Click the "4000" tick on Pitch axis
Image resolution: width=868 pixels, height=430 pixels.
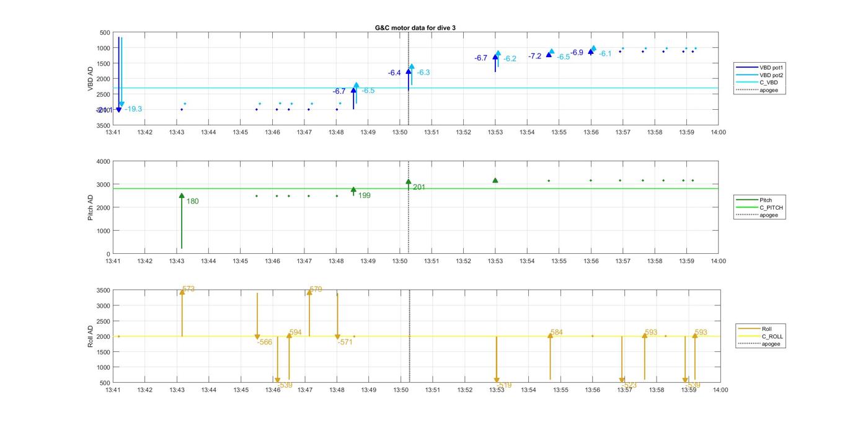[103, 161]
